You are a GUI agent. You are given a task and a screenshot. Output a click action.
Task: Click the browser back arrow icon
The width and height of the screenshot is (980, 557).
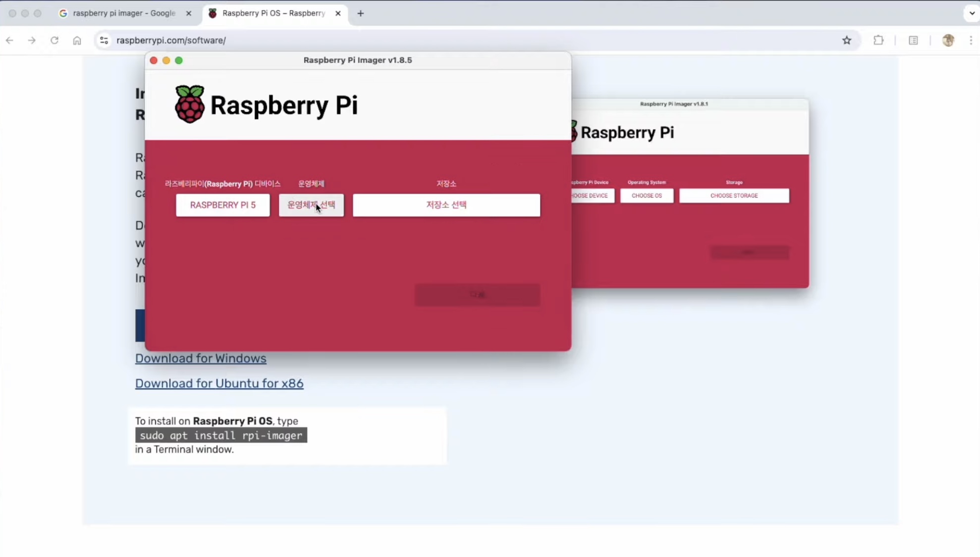(10, 41)
